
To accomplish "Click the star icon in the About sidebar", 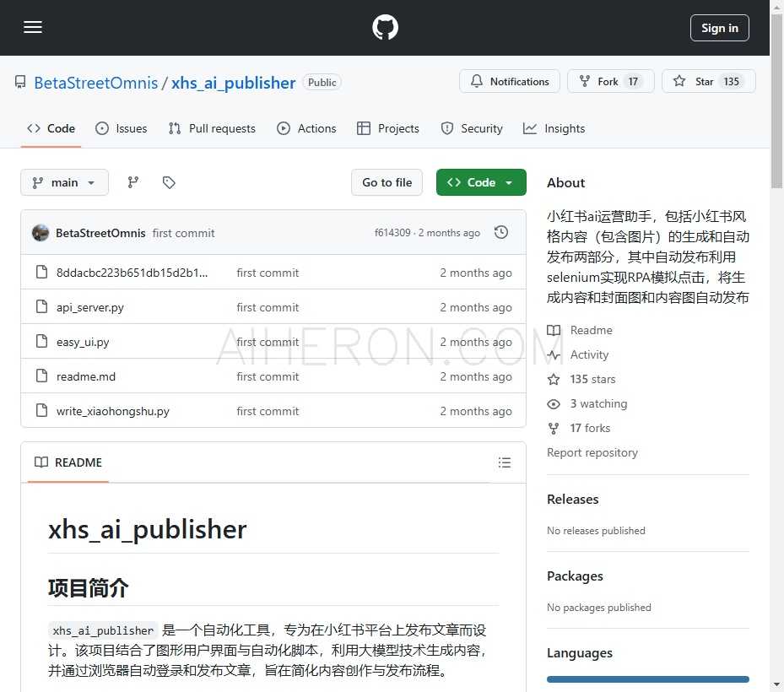I will coord(554,379).
